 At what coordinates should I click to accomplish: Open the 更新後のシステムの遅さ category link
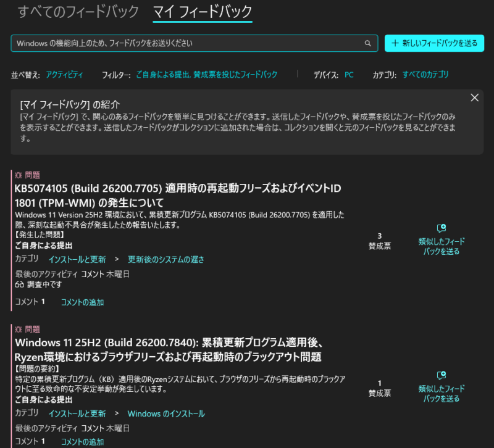click(x=165, y=260)
